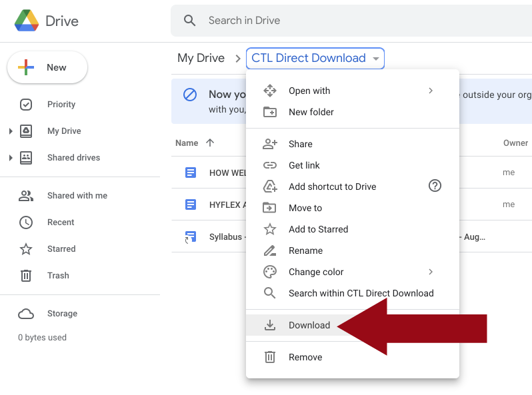Sort by Name column header

[187, 143]
